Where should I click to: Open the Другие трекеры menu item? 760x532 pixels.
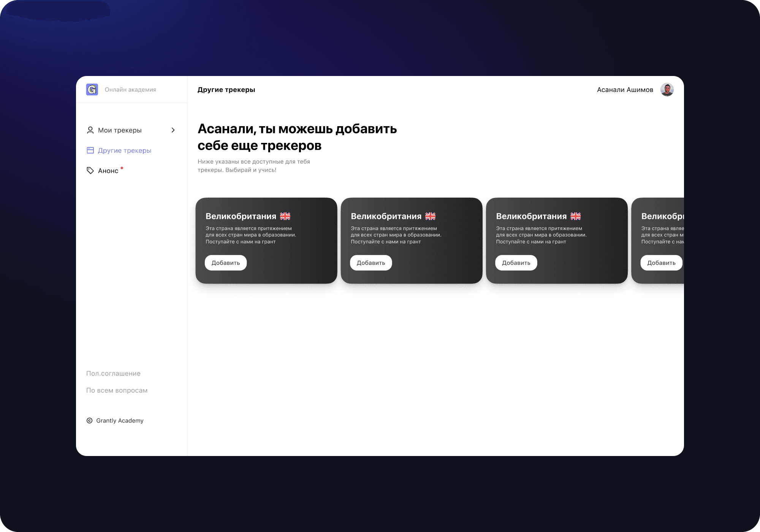(124, 150)
